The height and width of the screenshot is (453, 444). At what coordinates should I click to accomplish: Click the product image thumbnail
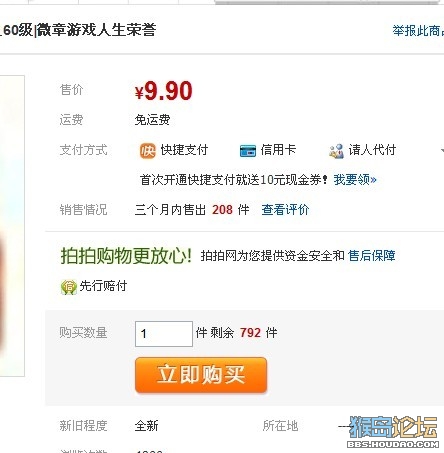coord(12,226)
